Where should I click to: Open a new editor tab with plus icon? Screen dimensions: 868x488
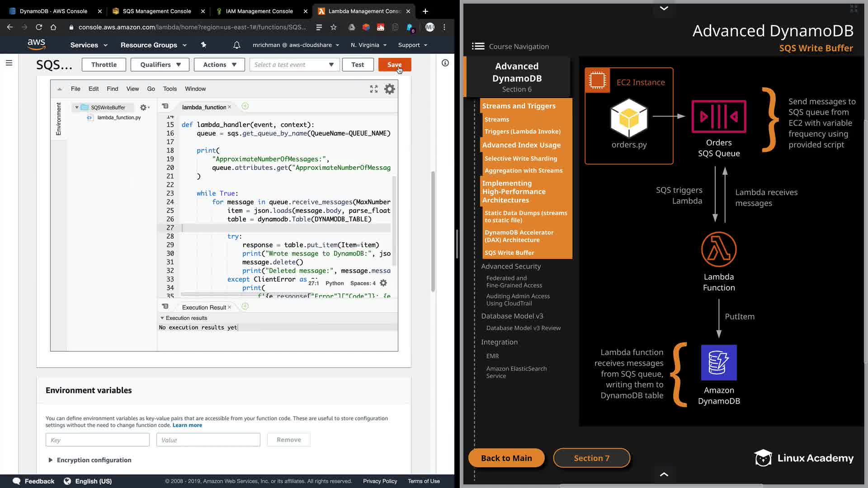pos(245,107)
